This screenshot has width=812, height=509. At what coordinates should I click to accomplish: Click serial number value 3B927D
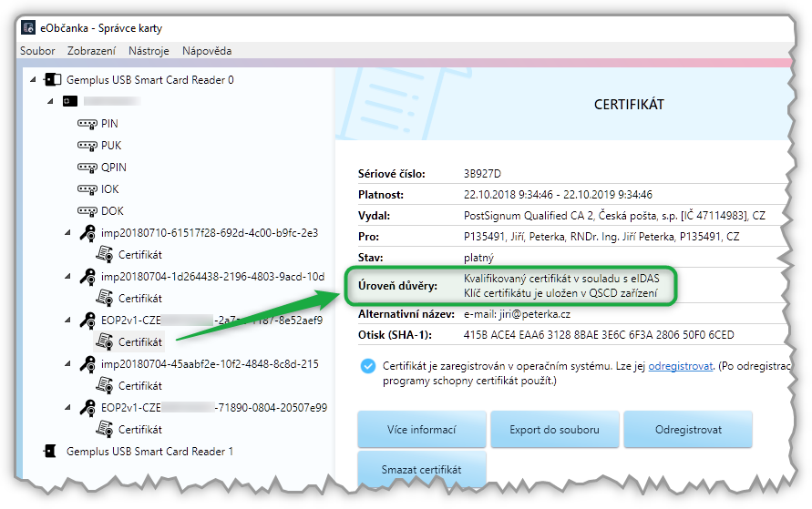[482, 174]
